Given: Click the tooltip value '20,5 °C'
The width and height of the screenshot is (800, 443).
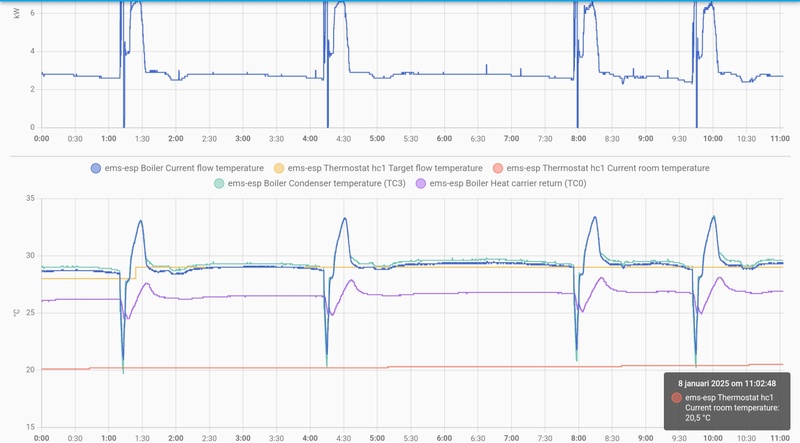Looking at the screenshot, I should (x=698, y=418).
